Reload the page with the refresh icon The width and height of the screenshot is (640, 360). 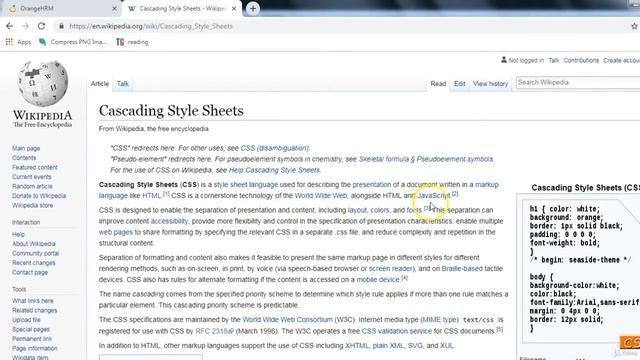[41, 26]
